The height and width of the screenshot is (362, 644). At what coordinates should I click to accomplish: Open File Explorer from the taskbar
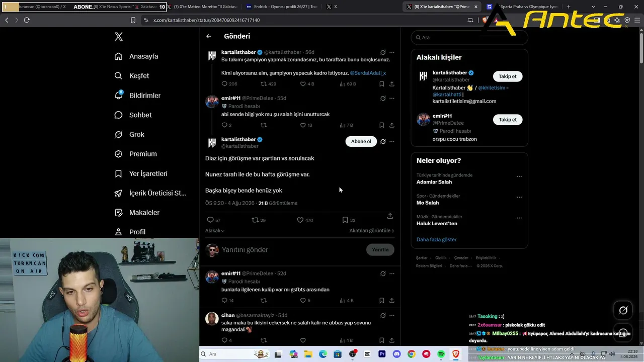(x=307, y=354)
